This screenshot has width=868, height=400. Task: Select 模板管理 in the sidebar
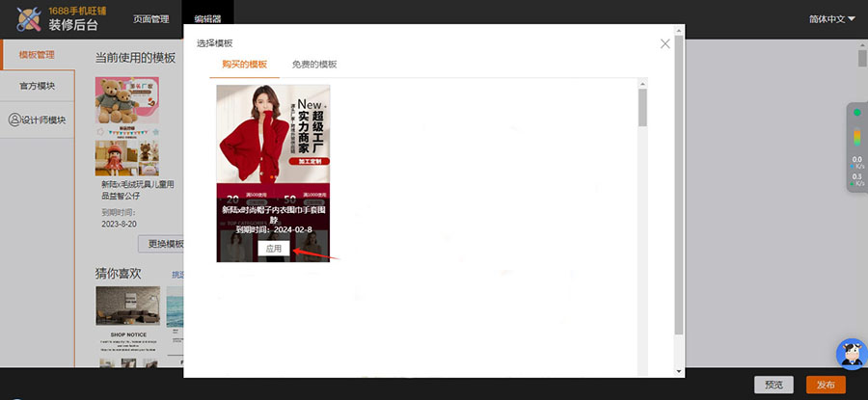point(37,55)
